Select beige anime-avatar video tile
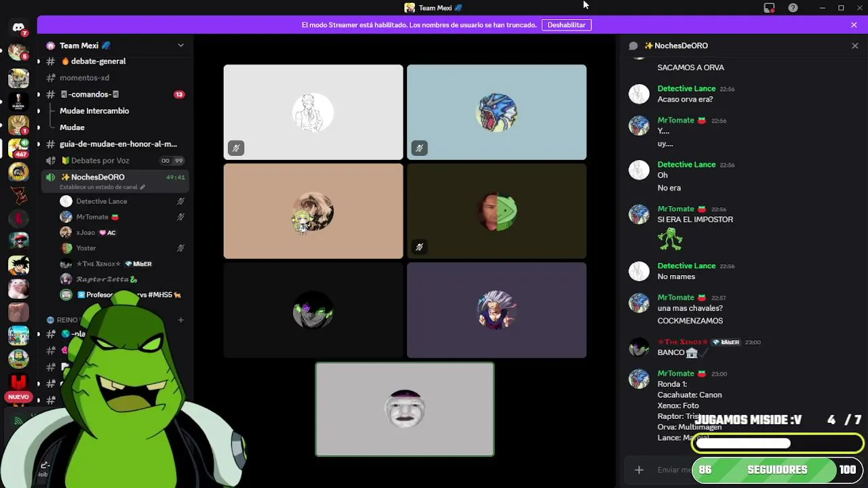The width and height of the screenshot is (868, 488). (x=313, y=211)
